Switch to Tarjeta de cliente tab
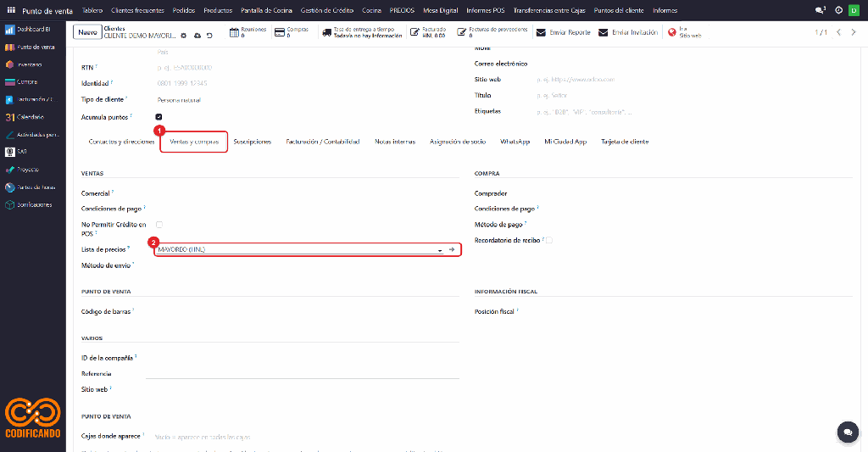The width and height of the screenshot is (868, 452). pos(625,142)
